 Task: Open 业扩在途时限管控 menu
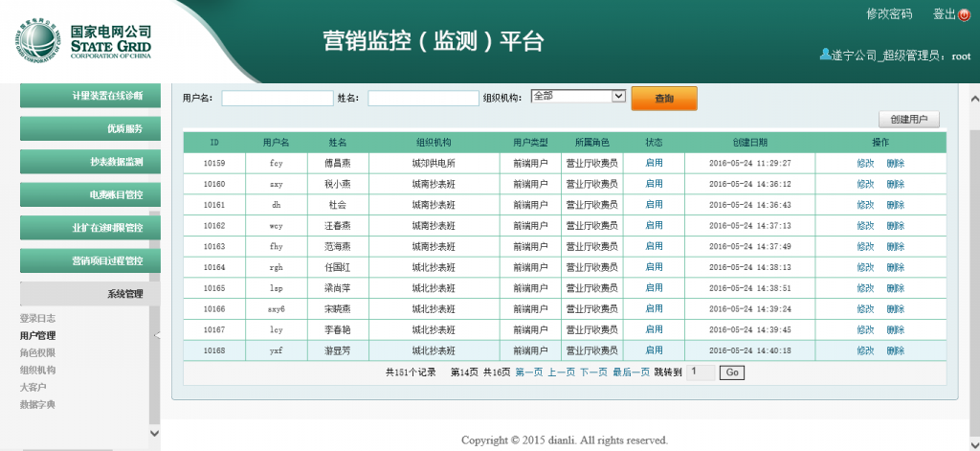tap(90, 228)
